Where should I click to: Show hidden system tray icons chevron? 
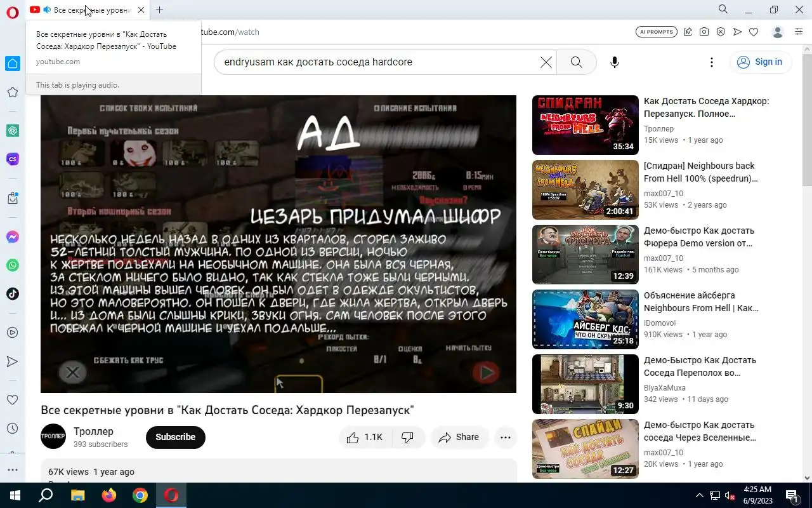(x=700, y=495)
